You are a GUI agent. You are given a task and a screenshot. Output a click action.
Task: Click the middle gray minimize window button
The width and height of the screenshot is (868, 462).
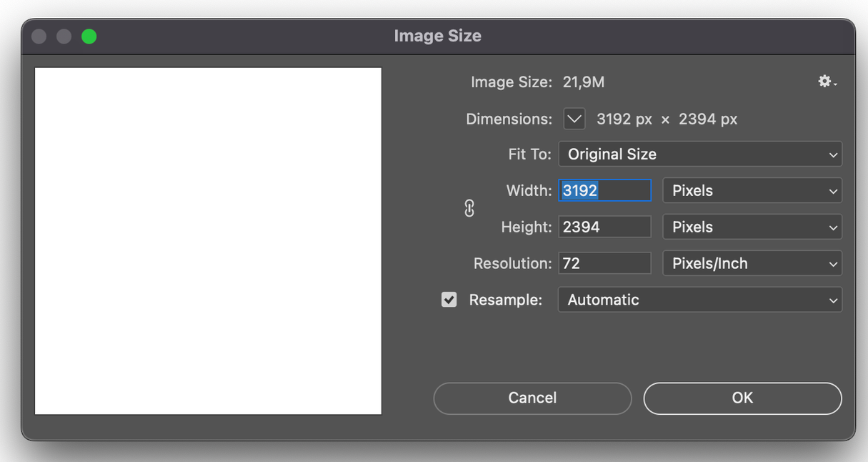pyautogui.click(x=64, y=36)
